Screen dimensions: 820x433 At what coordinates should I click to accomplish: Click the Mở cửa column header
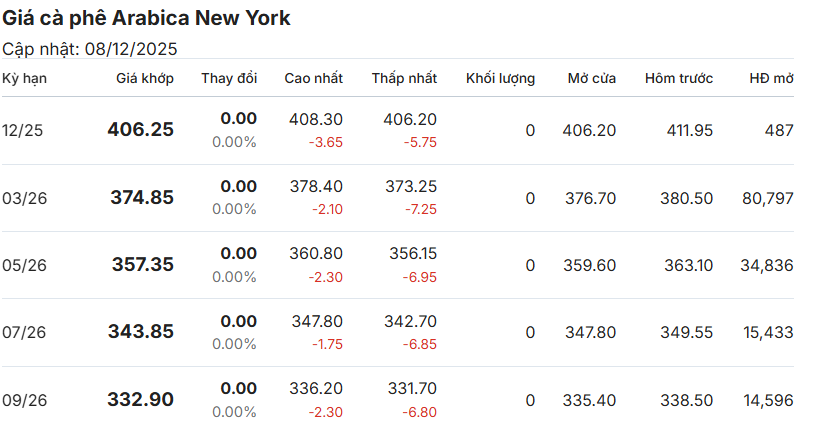point(591,78)
